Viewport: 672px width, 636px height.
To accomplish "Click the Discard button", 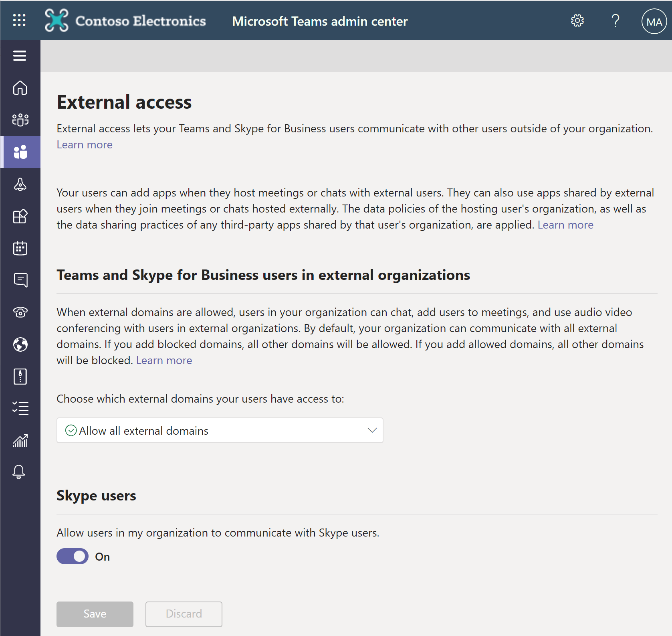I will (184, 614).
